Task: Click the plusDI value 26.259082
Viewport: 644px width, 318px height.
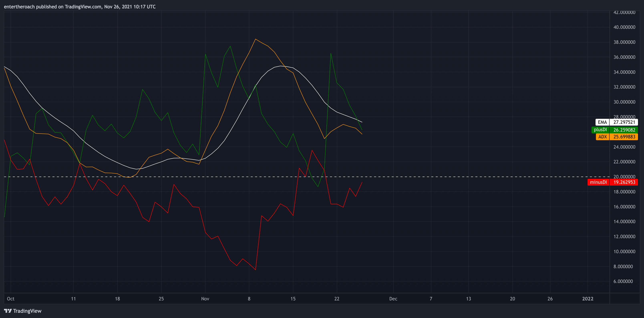Action: [x=624, y=130]
